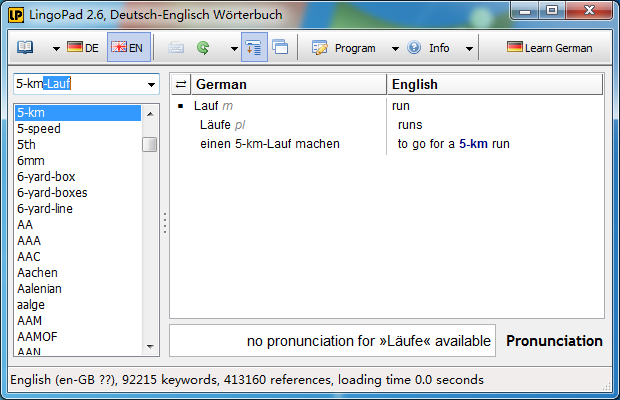Expand the dictionary book dropdown arrow
620x400 pixels.
(57, 49)
